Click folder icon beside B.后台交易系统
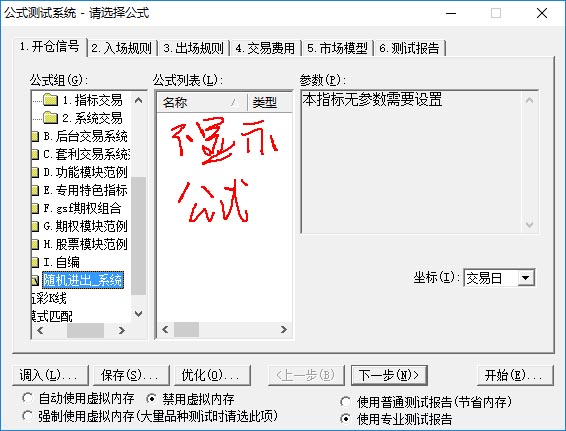This screenshot has width=566, height=431. coord(35,136)
